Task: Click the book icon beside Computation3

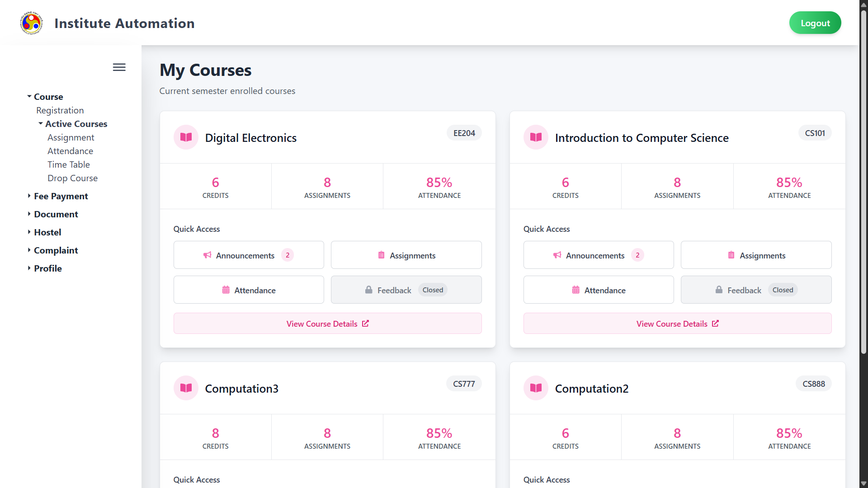Action: (x=186, y=388)
